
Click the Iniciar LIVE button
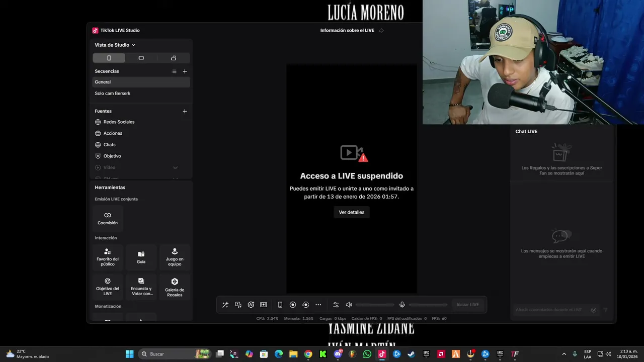(467, 305)
